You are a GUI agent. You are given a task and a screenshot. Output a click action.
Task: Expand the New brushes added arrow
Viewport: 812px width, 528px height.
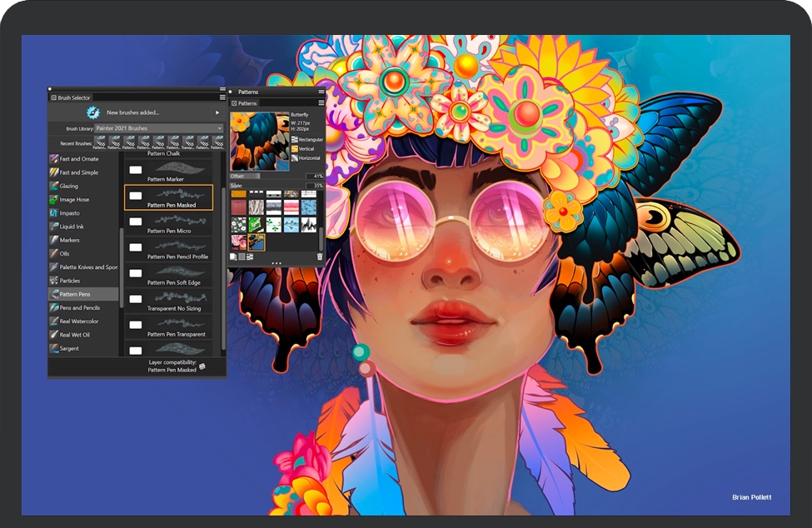[x=217, y=112]
